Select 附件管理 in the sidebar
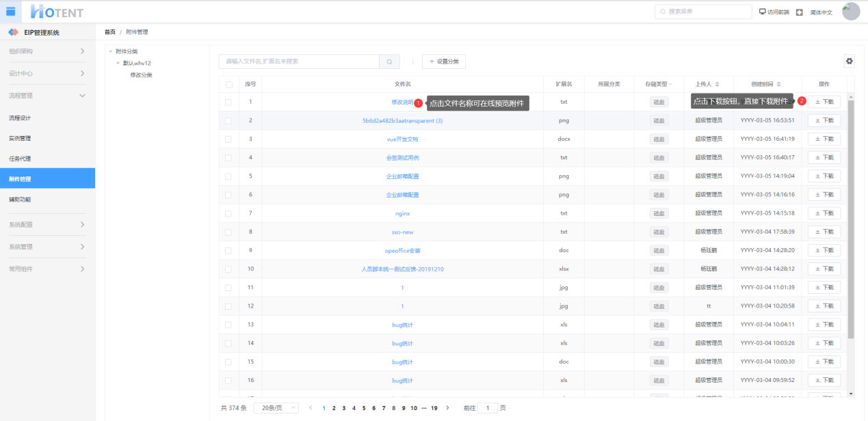868x421 pixels. (47, 179)
